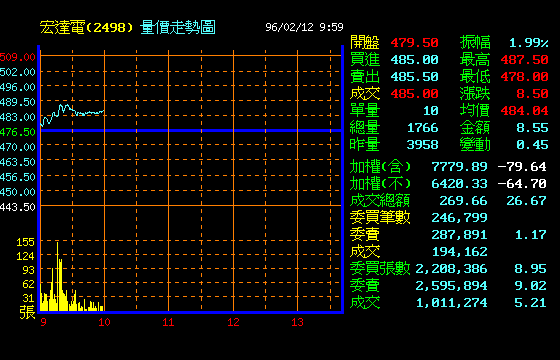560x360 pixels.
Task: Click the time axis label 10
Action: (104, 322)
